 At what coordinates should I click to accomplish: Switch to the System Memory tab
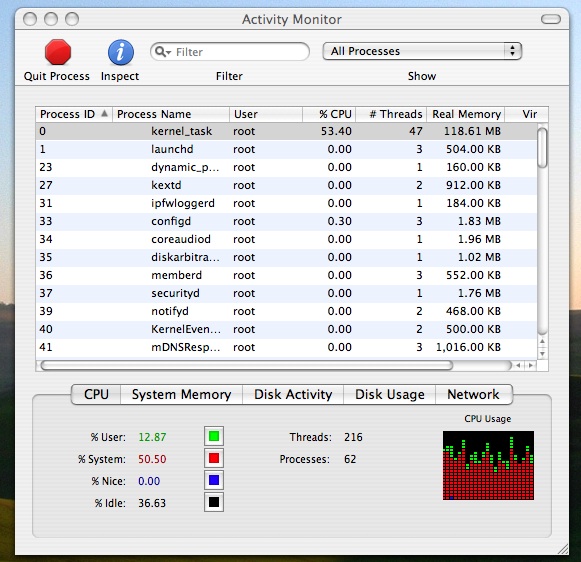182,394
